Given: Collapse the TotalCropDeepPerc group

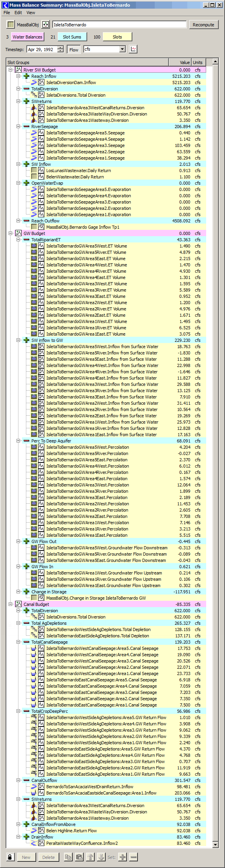Looking at the screenshot, I should [x=18, y=711].
